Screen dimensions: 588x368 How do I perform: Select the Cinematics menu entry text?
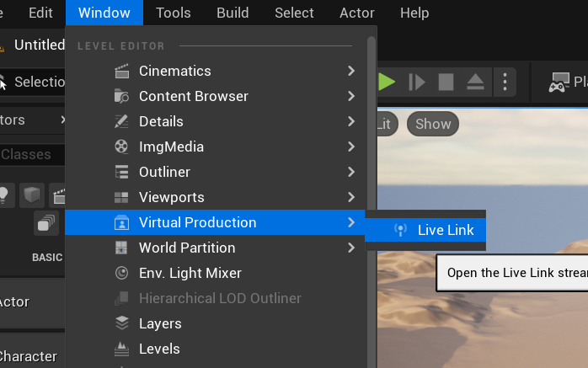(x=174, y=71)
